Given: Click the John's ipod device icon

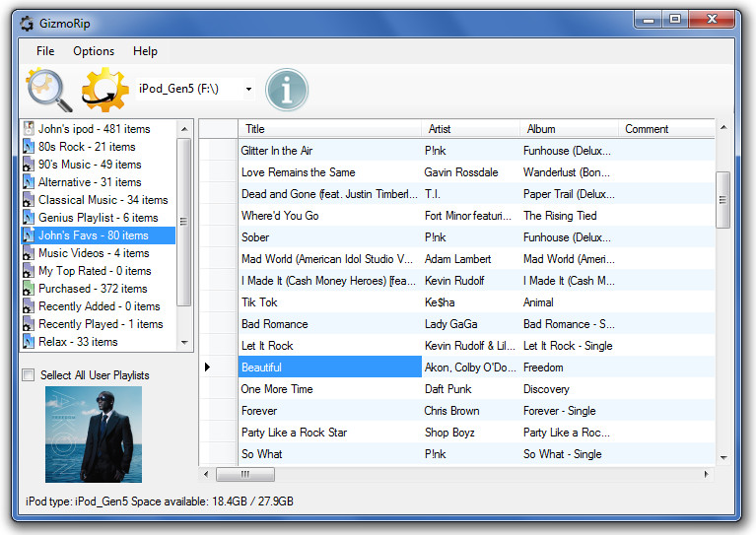Looking at the screenshot, I should (29, 129).
